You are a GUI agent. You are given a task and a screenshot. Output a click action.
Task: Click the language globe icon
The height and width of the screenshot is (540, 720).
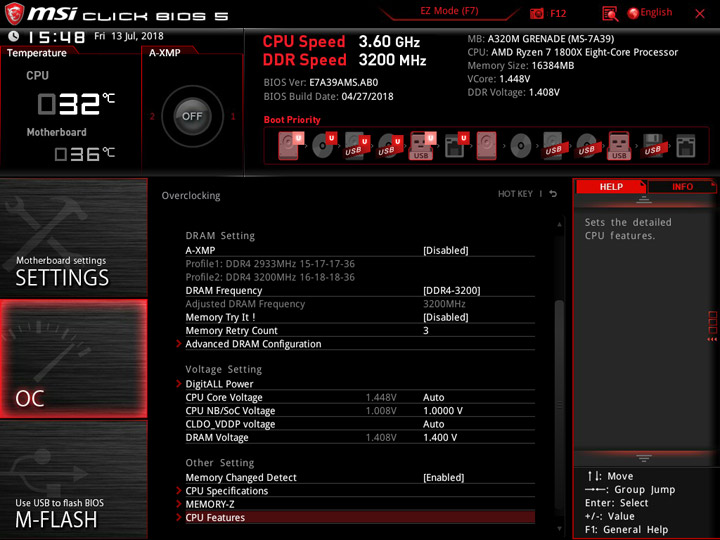pyautogui.click(x=633, y=13)
